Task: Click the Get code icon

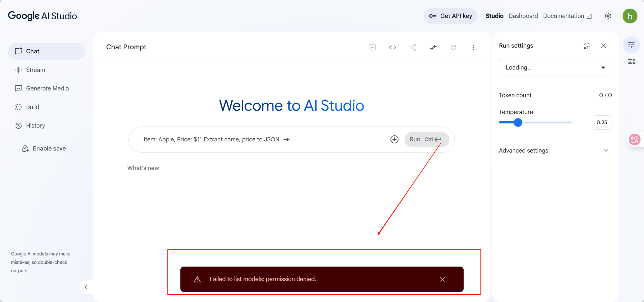Action: (x=393, y=47)
